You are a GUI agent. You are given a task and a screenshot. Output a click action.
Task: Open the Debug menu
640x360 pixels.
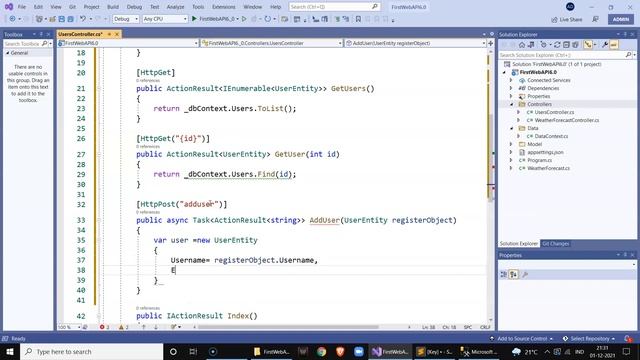[x=134, y=7]
